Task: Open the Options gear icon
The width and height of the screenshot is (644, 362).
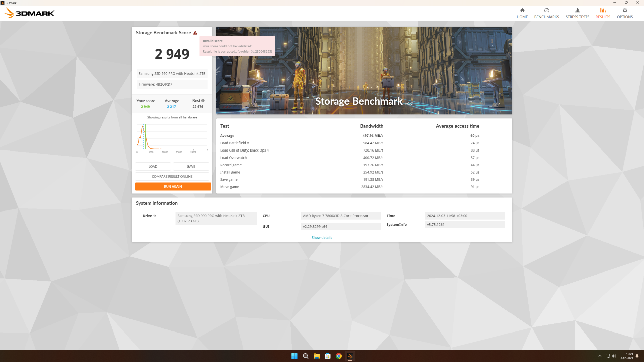Action: pyautogui.click(x=624, y=13)
